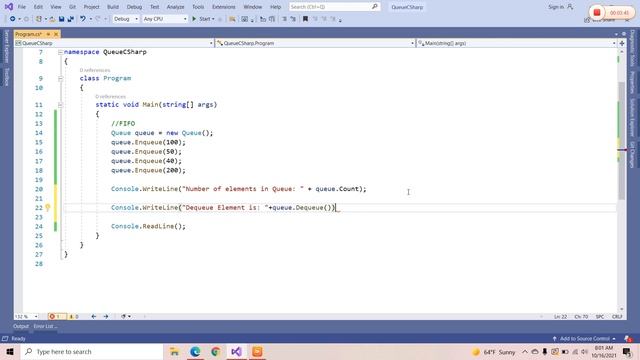
Task: Open the Window menu
Action: (x=253, y=7)
